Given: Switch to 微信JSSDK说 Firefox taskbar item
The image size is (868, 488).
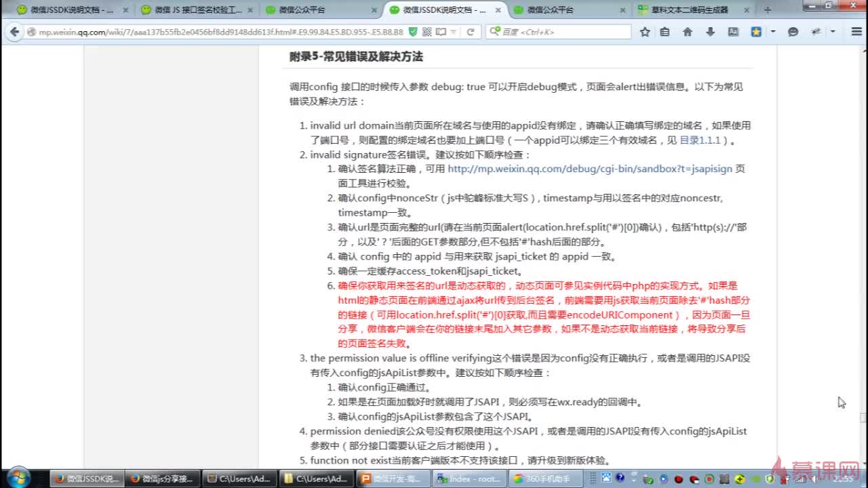Looking at the screenshot, I should [86, 479].
